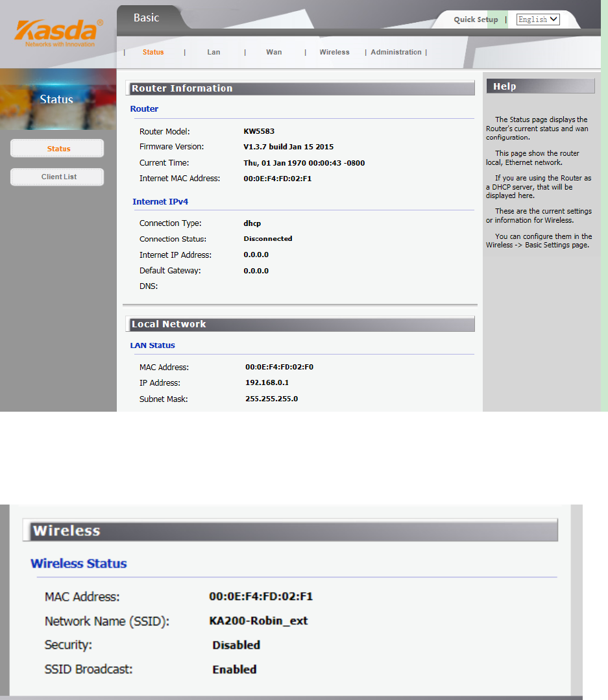Click the DNS label

pos(149,286)
